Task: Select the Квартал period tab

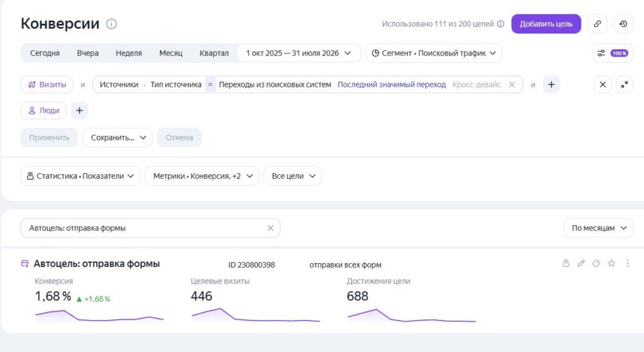Action: 214,53
